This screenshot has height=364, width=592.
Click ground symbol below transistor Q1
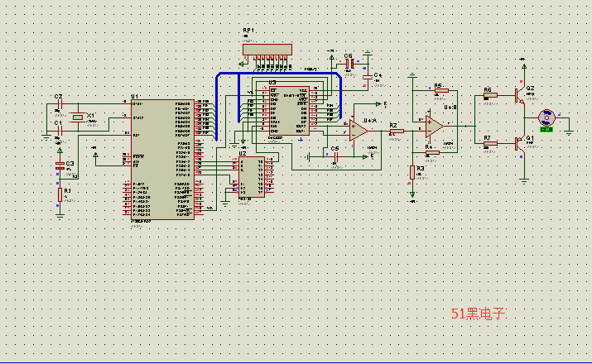524,180
